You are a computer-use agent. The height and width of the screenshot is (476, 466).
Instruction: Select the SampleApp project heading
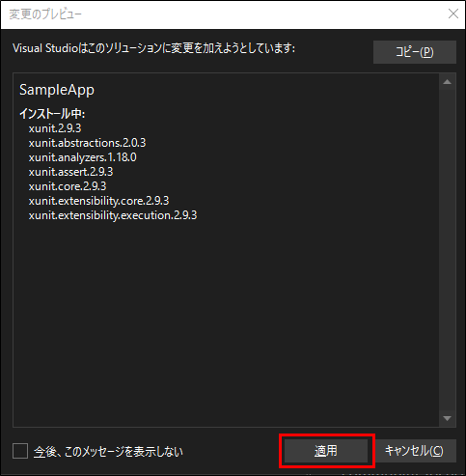coord(57,90)
